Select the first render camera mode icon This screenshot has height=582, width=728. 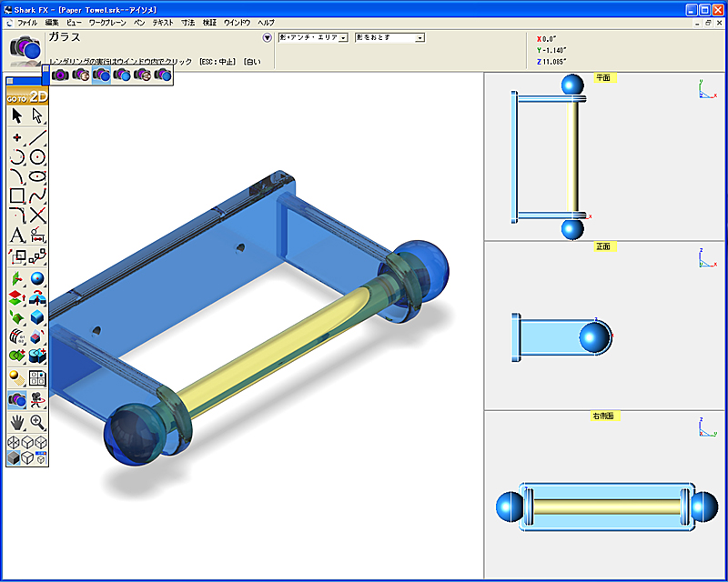coord(60,76)
